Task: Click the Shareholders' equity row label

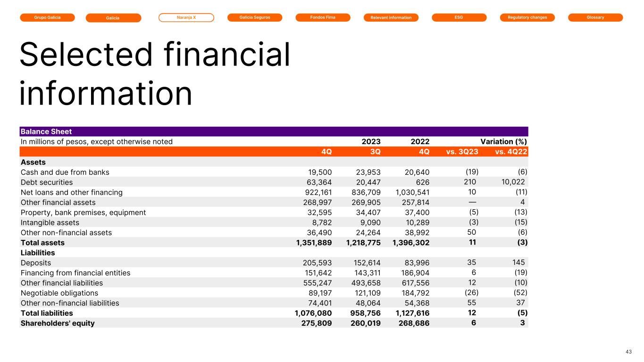Action: 58,323
